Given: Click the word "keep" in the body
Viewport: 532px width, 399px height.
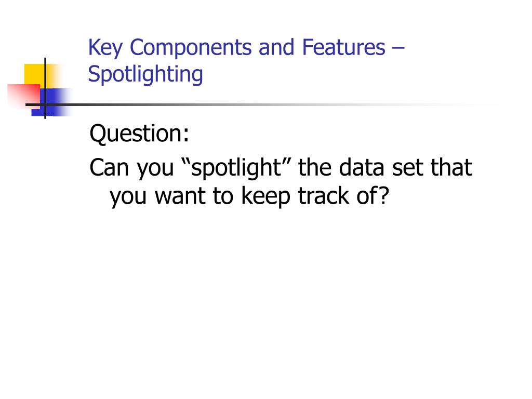Looking at the screenshot, I should tap(265, 197).
